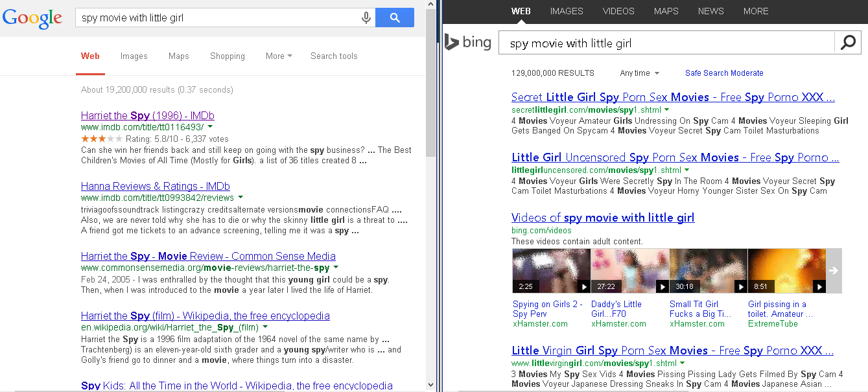Click the Safe Search Moderate link

(x=724, y=73)
